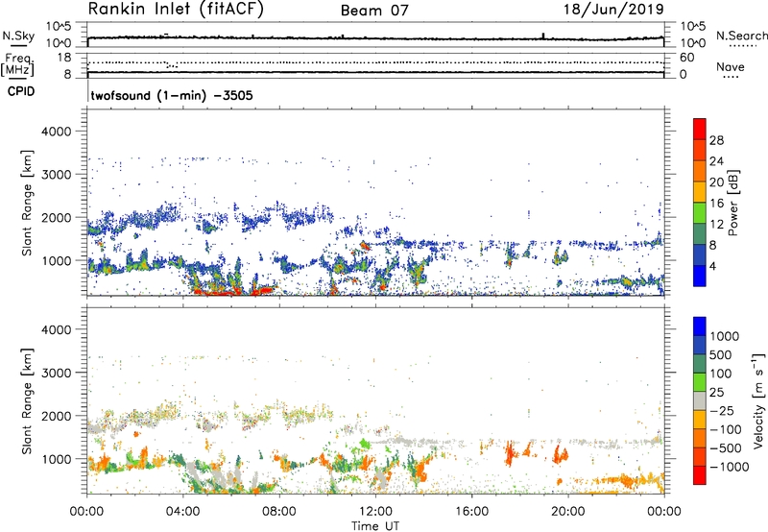Screen dimensions: 768x532
Task: Click the 'Velocity [m s-1]' color bar label
Action: pyautogui.click(x=758, y=400)
